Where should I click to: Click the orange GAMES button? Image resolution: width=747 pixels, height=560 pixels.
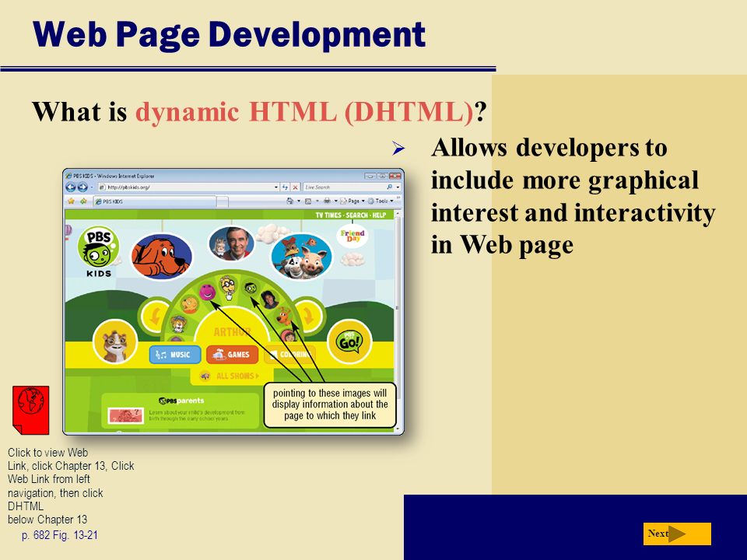point(232,355)
